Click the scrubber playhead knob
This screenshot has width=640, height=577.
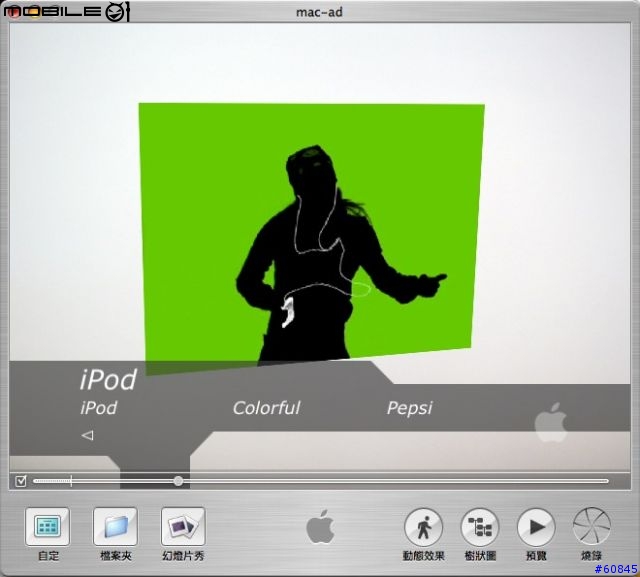click(x=178, y=481)
